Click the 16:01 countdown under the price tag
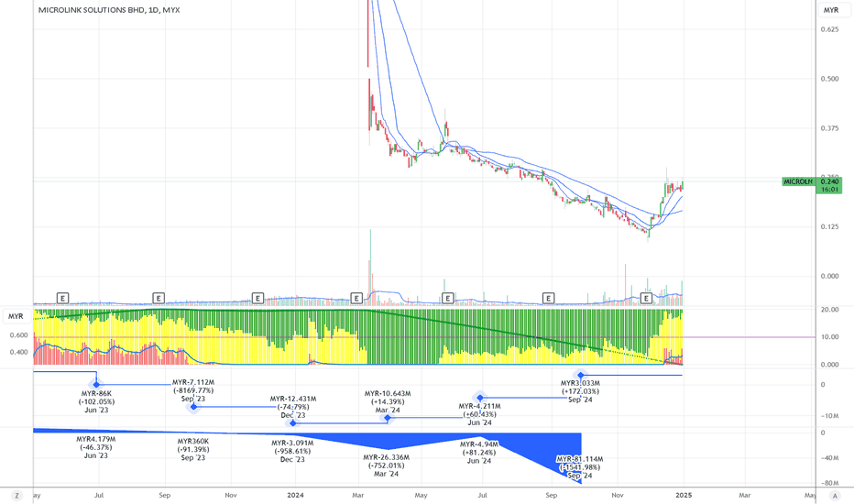 click(x=829, y=189)
